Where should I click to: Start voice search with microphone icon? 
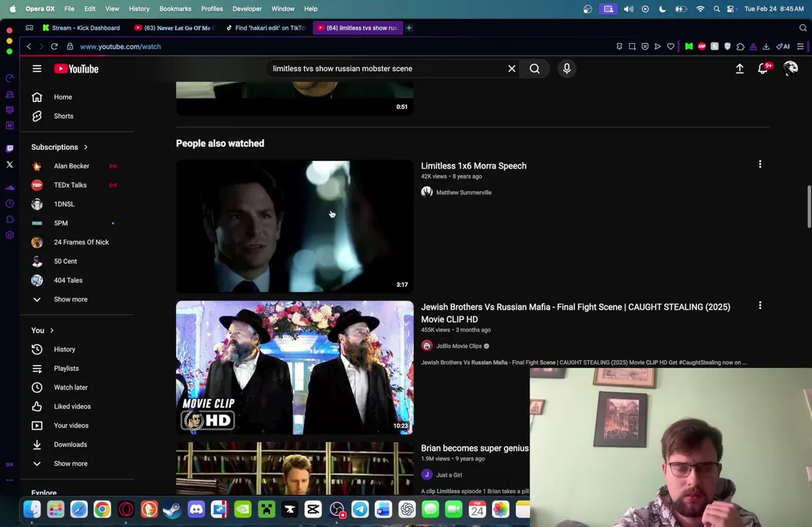point(567,68)
